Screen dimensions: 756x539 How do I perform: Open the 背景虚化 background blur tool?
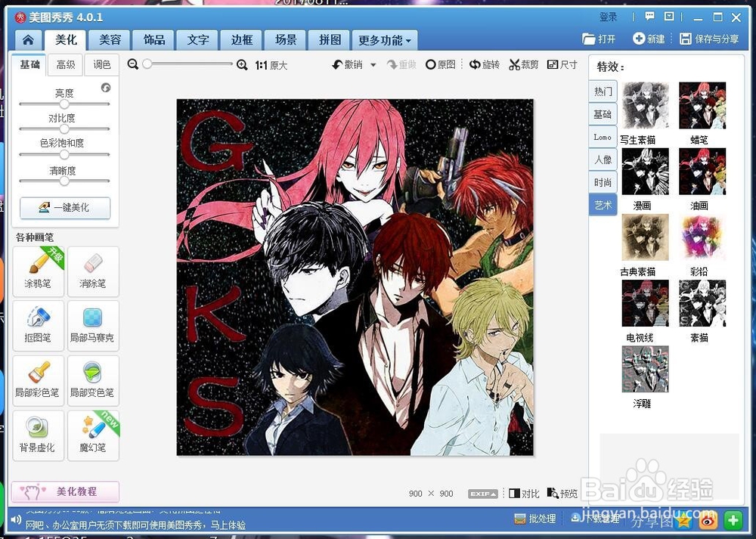(38, 436)
